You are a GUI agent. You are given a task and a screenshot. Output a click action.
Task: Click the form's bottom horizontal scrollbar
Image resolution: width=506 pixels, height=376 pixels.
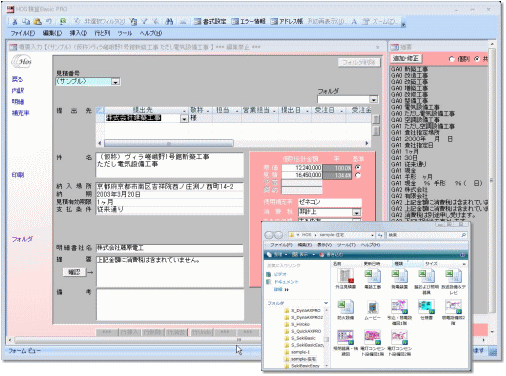coord(133,340)
